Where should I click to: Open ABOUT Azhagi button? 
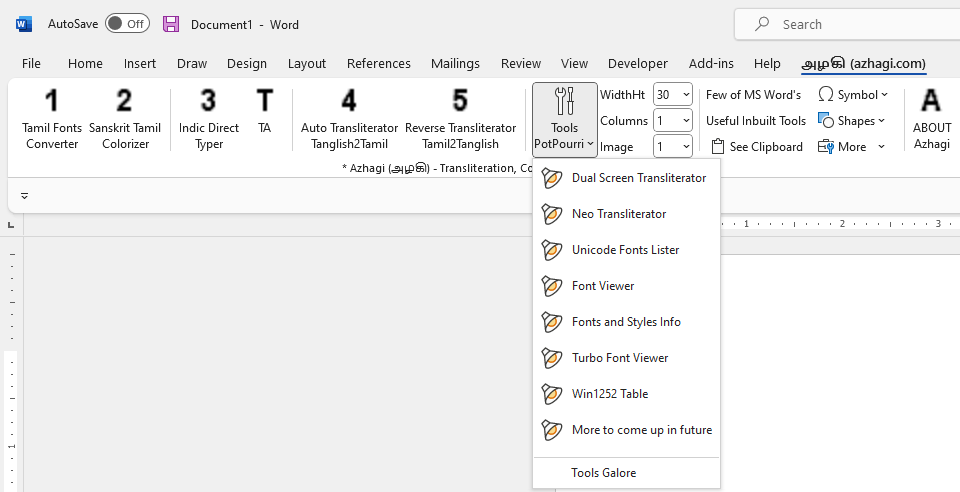pyautogui.click(x=932, y=119)
